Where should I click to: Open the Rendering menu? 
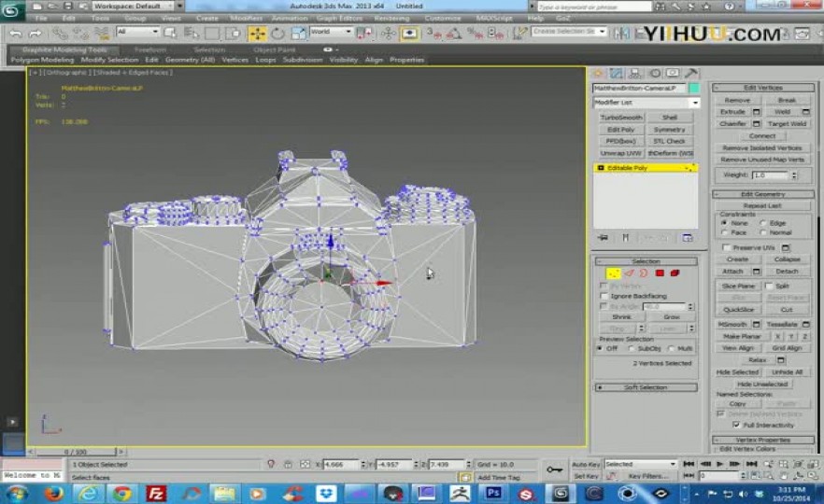click(391, 19)
